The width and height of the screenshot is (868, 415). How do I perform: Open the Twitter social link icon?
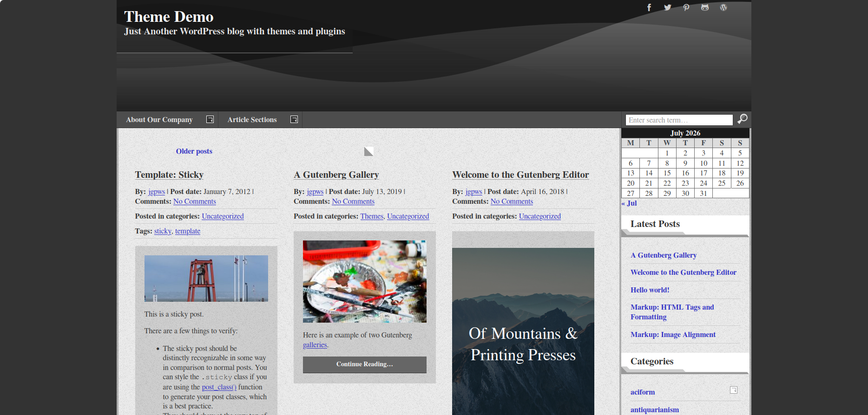(668, 7)
